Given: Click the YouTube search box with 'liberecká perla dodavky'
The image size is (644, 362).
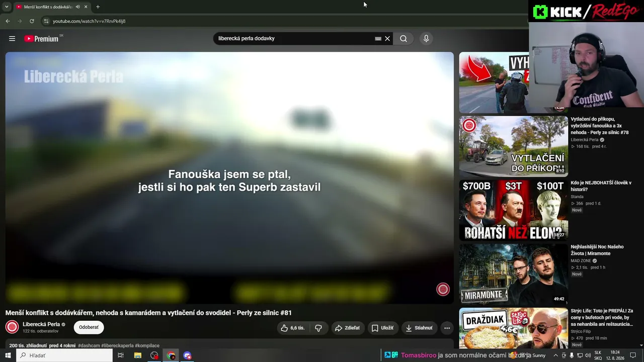Looking at the screenshot, I should tap(294, 39).
